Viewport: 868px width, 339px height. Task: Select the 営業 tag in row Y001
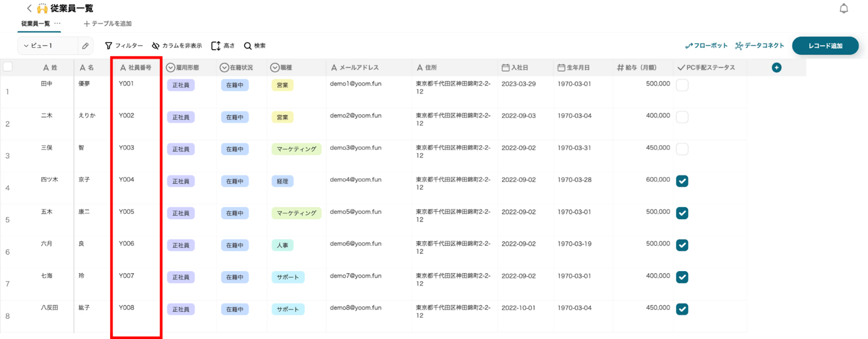[282, 85]
